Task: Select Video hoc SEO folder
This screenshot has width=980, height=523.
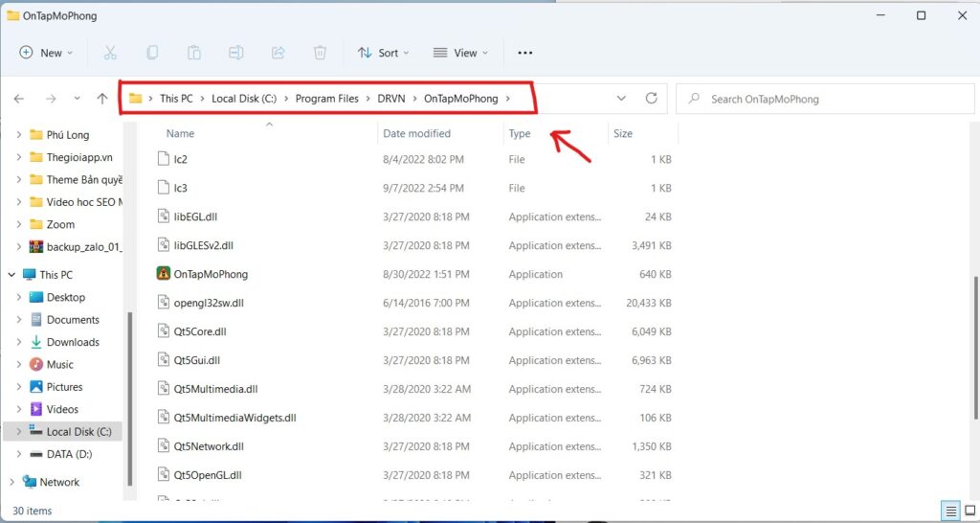Action: click(84, 202)
